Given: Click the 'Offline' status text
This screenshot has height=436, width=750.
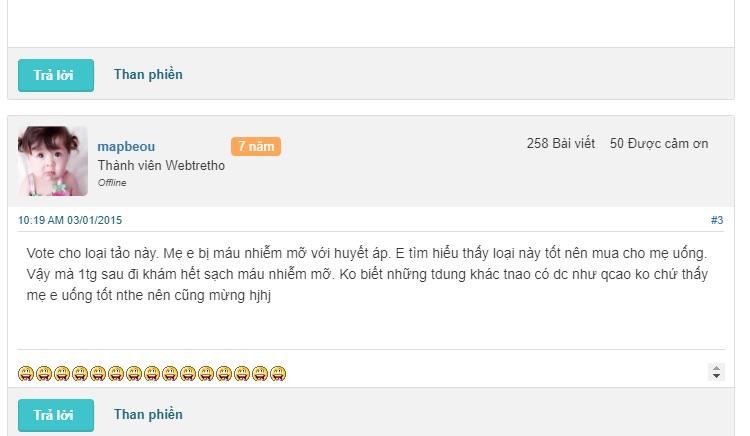Looking at the screenshot, I should coord(112,183).
